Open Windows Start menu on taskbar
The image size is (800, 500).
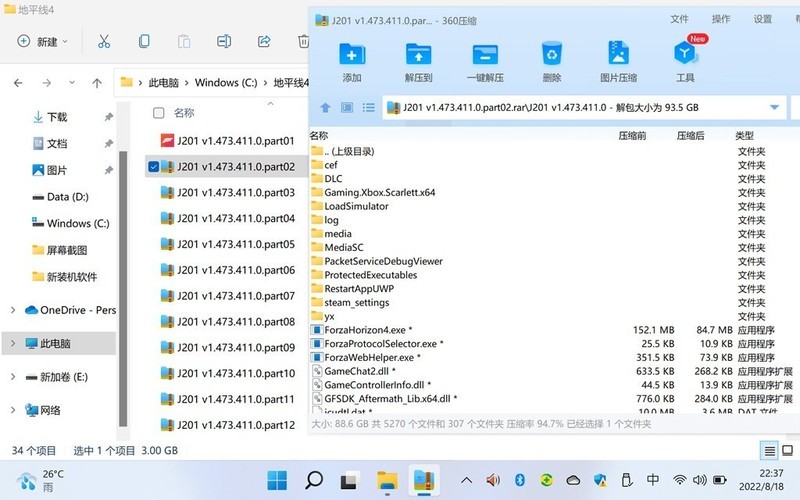[x=277, y=480]
